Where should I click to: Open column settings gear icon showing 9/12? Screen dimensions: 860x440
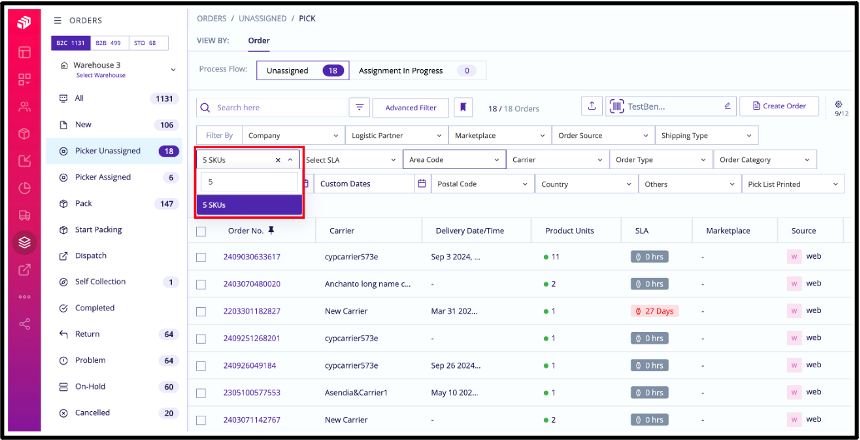coord(838,106)
